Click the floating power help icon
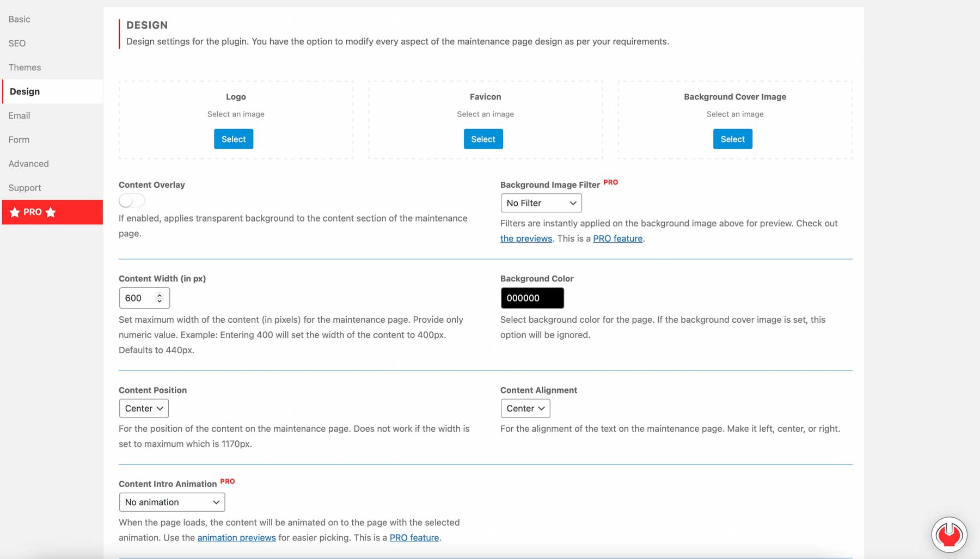 [948, 535]
